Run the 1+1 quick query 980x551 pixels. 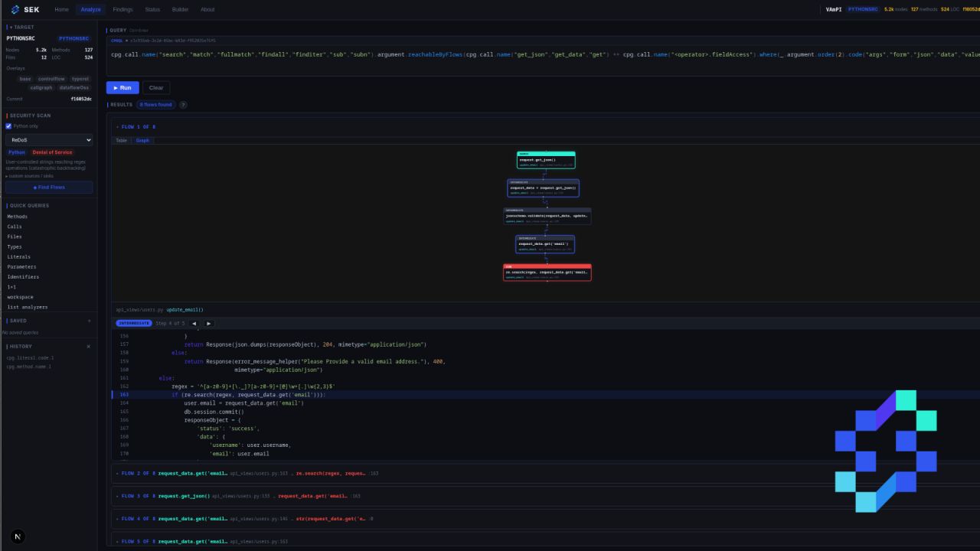click(11, 286)
